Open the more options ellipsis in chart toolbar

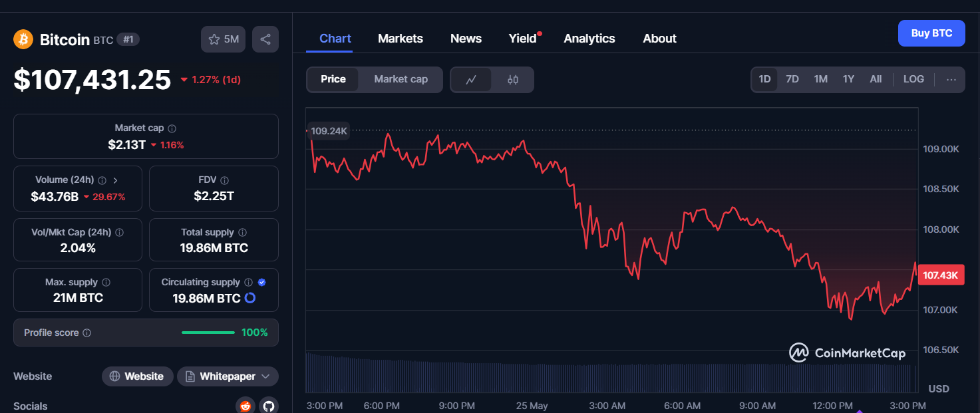point(951,79)
